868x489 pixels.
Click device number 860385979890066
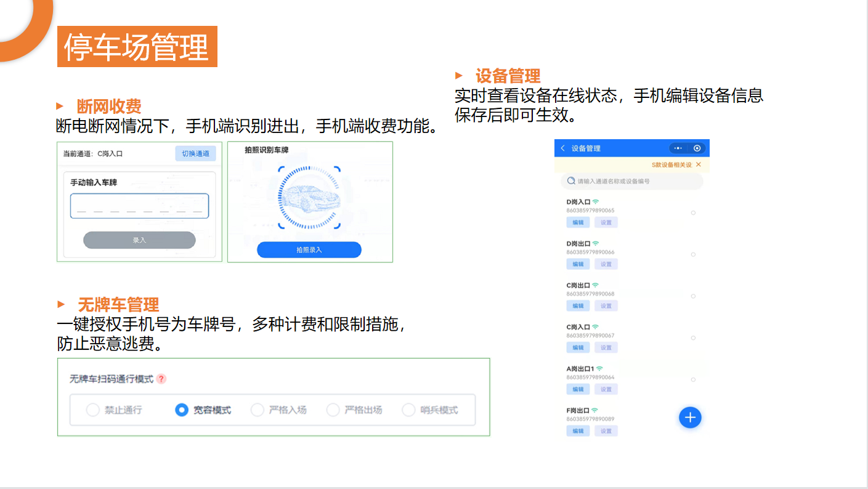click(590, 253)
